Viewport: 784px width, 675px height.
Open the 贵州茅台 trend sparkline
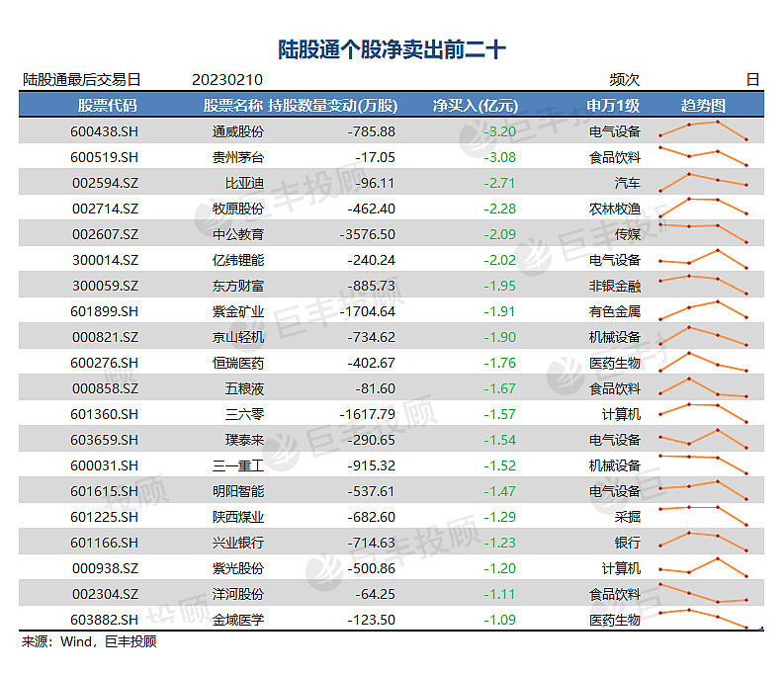(703, 156)
